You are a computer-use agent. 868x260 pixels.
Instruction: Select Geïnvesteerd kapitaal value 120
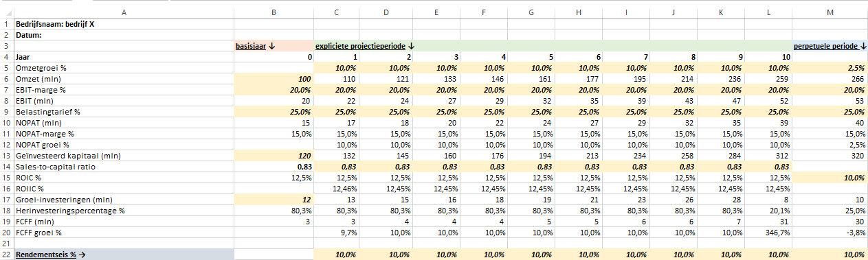274,156
